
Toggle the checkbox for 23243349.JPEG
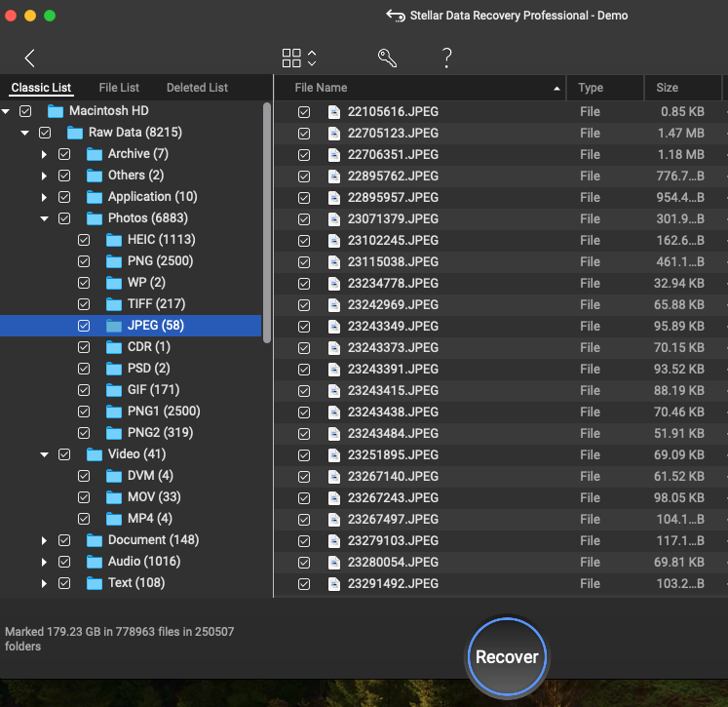pos(304,327)
